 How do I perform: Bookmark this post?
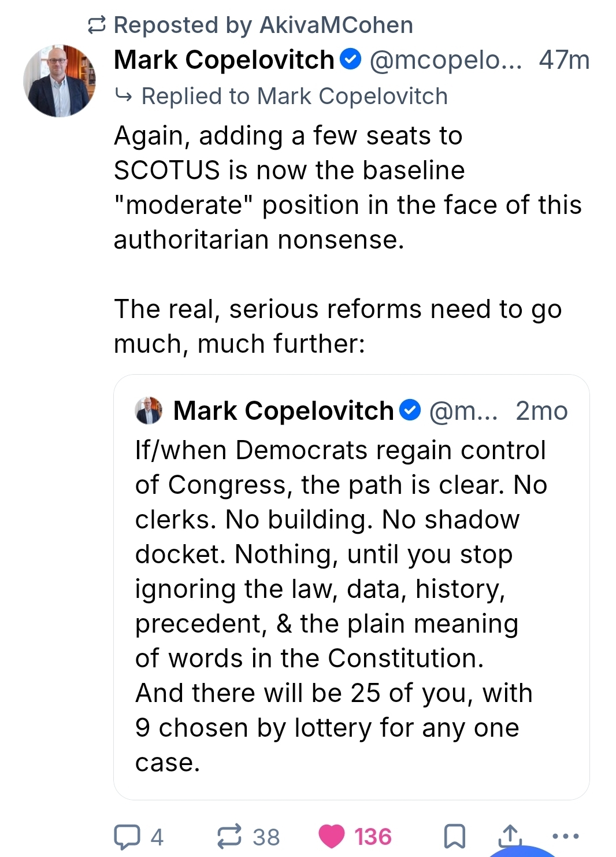click(x=454, y=836)
